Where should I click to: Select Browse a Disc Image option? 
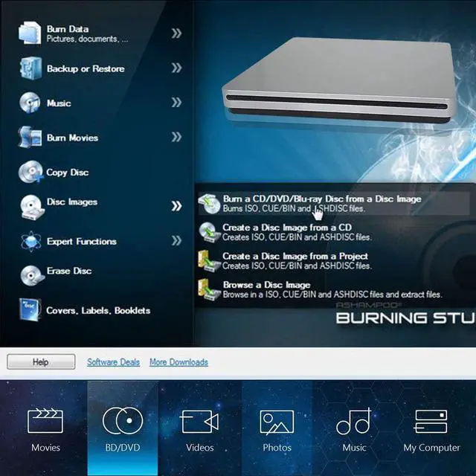[x=266, y=285]
